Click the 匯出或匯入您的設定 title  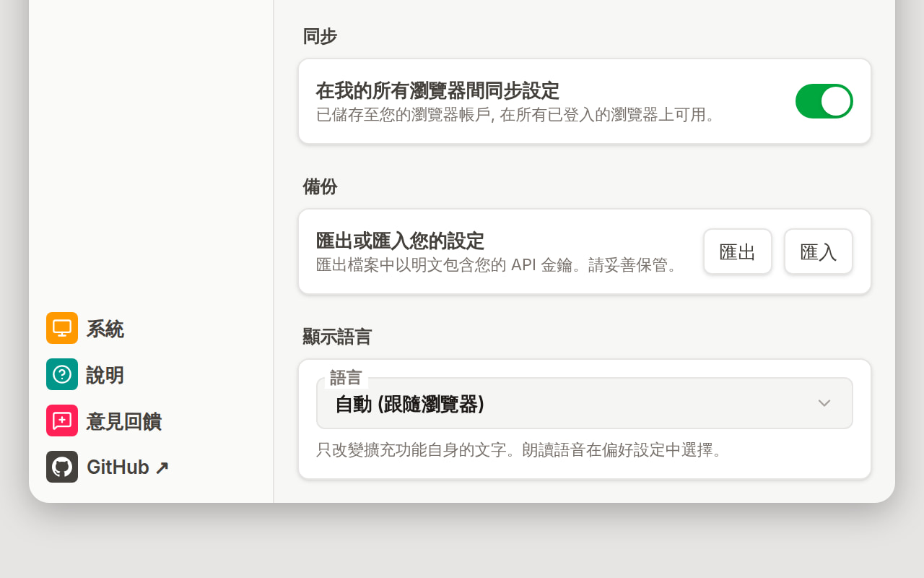coord(400,241)
